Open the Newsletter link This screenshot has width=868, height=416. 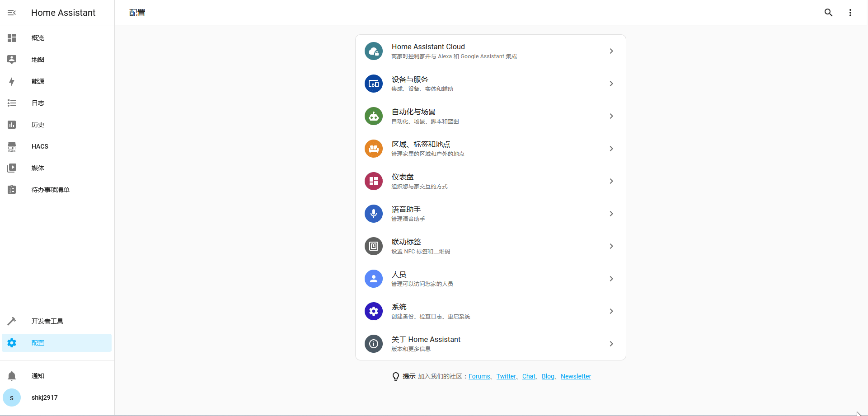576,376
